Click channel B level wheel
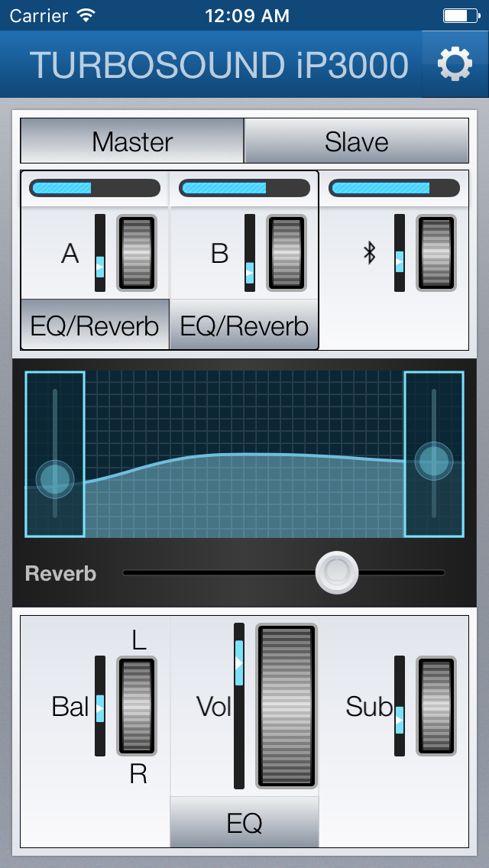Viewport: 489px width, 868px height. point(287,253)
